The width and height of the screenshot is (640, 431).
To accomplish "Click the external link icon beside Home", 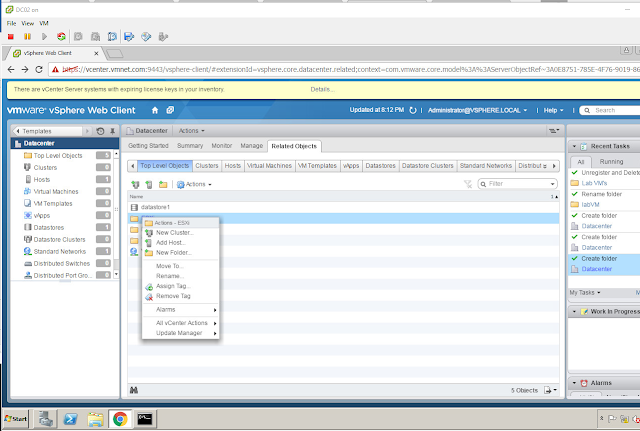I will pos(170,110).
